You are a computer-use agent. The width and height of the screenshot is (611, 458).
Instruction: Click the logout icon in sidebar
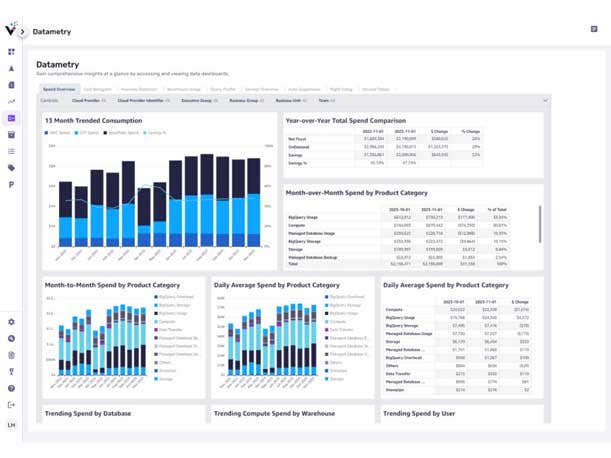pyautogui.click(x=11, y=404)
